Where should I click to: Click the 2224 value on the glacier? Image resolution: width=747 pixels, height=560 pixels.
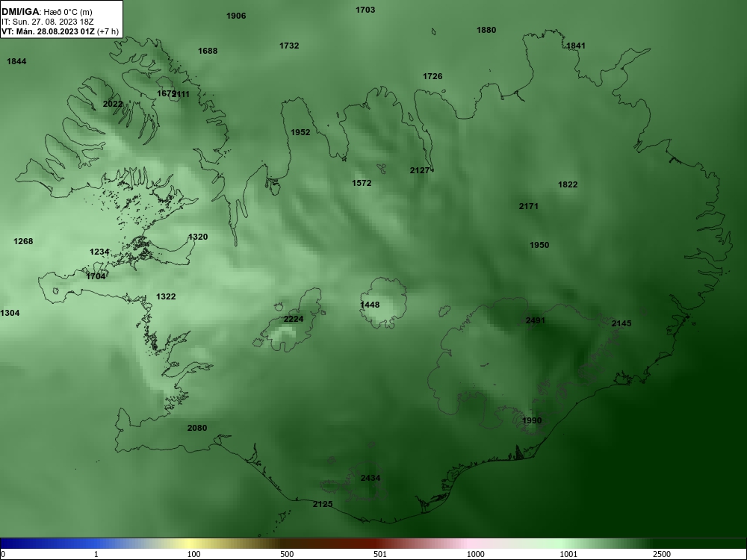click(x=294, y=319)
